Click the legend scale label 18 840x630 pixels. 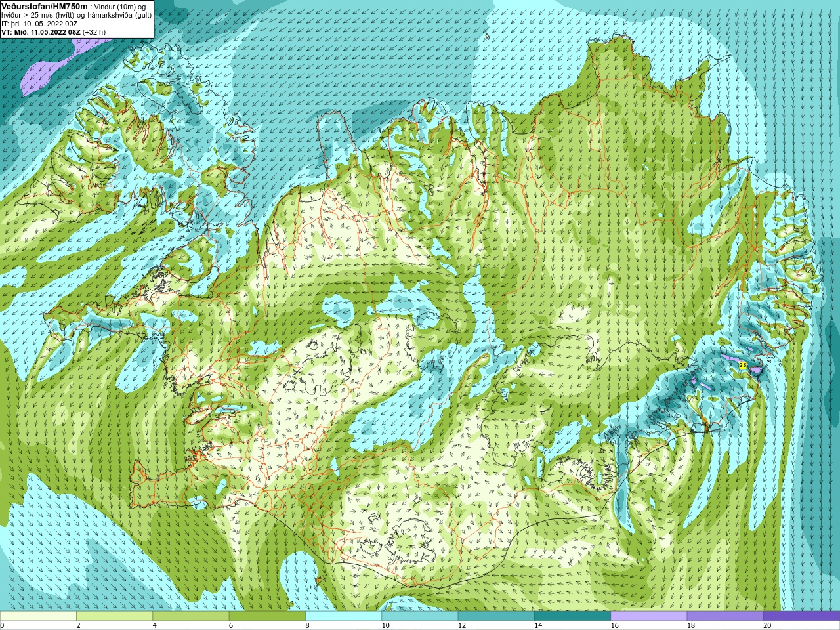tap(691, 625)
